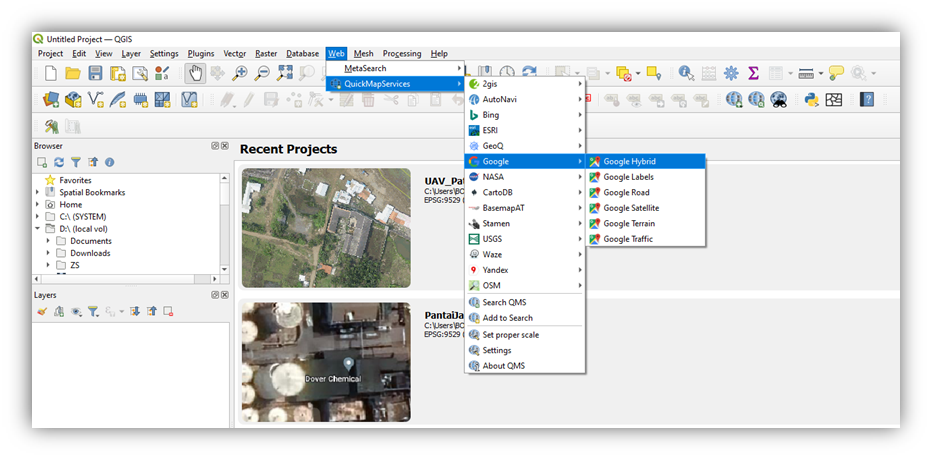Click the Map Tips speech bubble icon
This screenshot has width=932, height=460.
836,73
